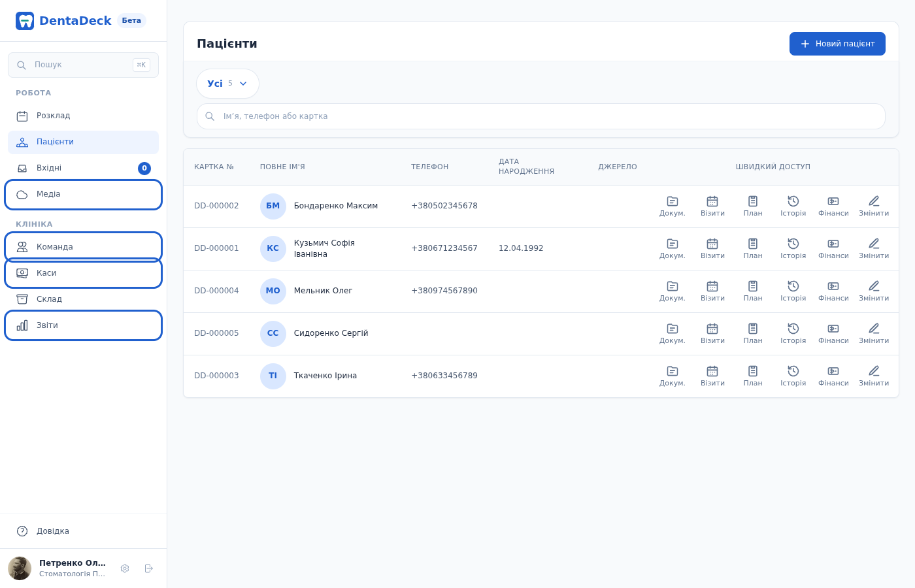View history for Мельник Олег

coord(793,291)
